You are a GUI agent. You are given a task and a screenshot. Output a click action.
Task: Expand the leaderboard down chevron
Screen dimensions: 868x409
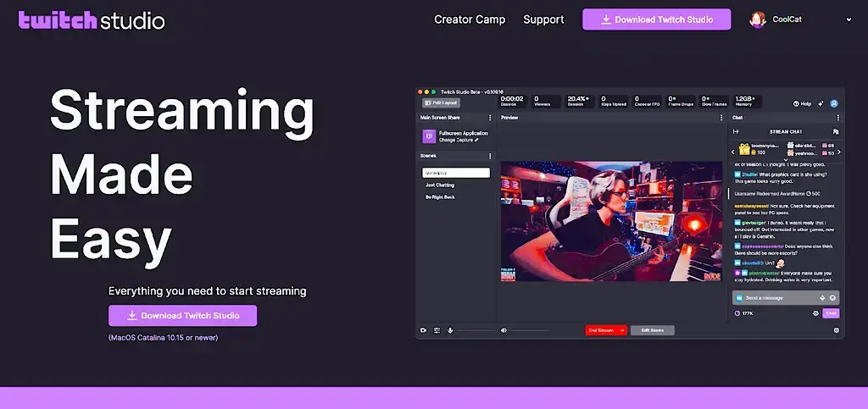786,160
